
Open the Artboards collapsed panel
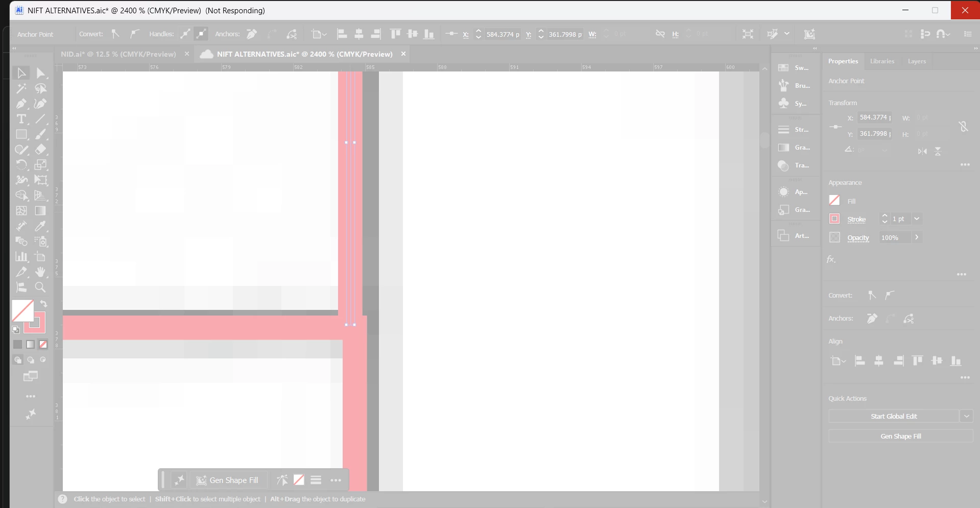point(794,236)
